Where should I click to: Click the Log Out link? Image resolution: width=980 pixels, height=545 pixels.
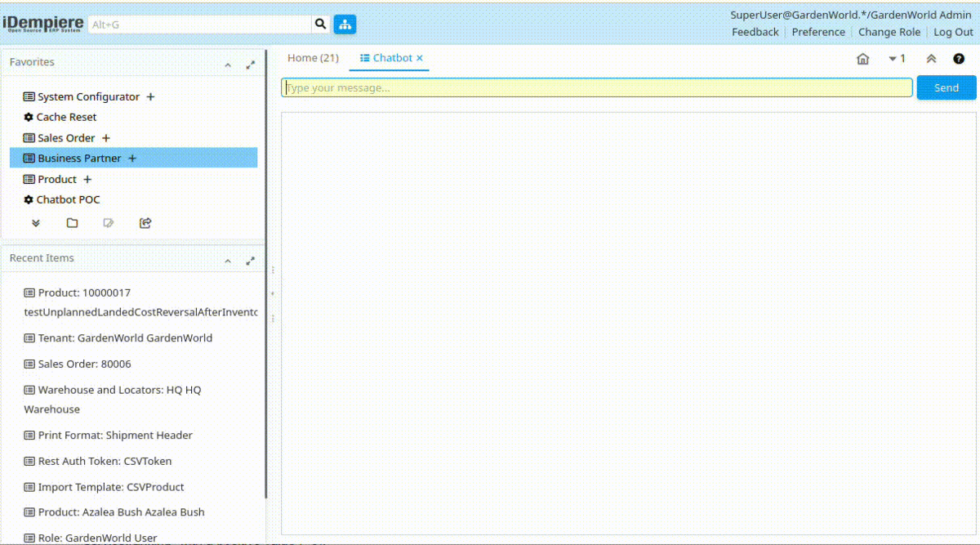point(953,32)
